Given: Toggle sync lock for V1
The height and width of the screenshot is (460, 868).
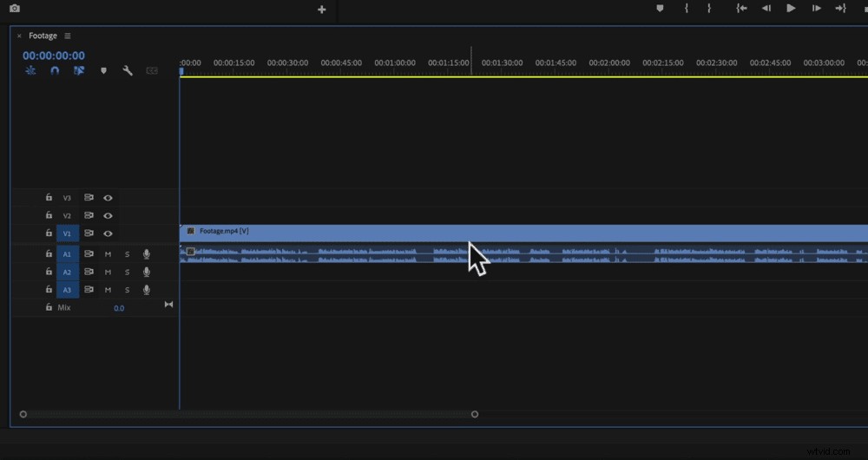Looking at the screenshot, I should [89, 233].
